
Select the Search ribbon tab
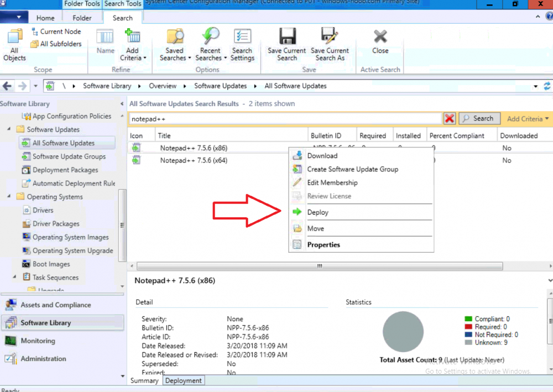coord(123,18)
